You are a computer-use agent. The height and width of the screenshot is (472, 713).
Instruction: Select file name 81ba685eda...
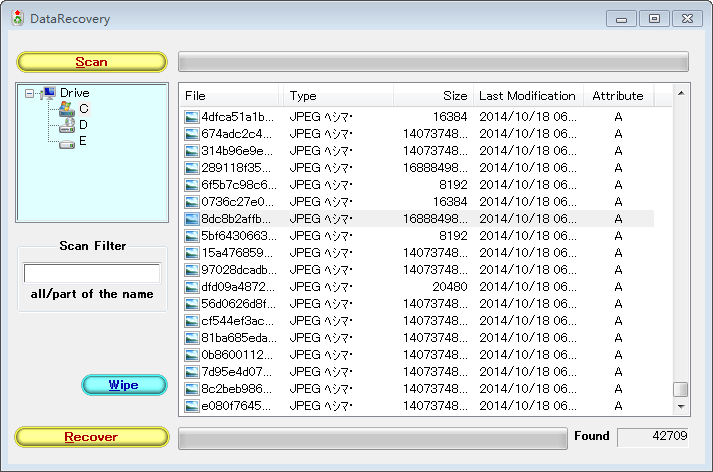coord(239,338)
